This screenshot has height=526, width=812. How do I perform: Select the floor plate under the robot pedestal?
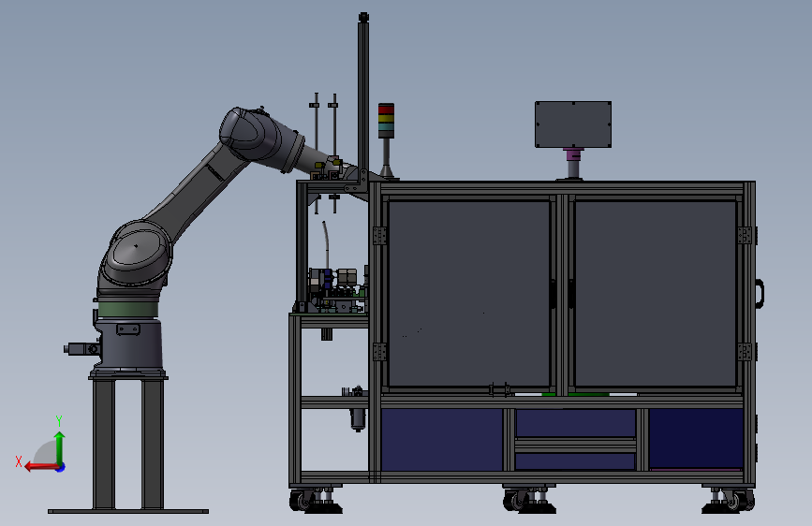128,512
